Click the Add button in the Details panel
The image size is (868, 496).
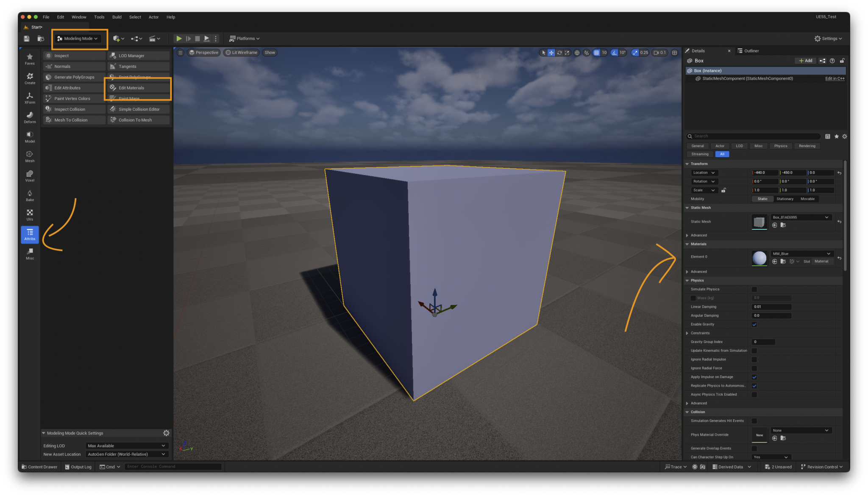pos(805,61)
